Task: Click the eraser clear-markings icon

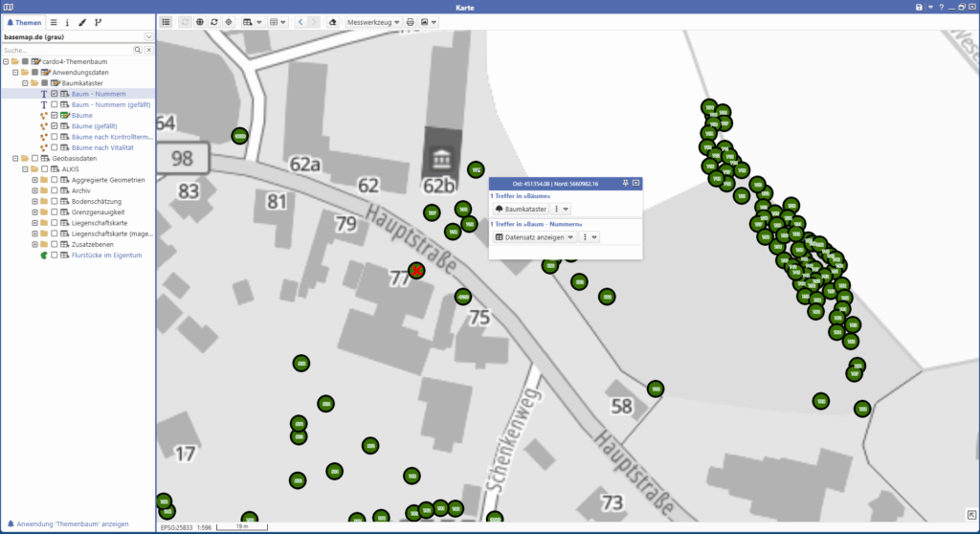Action: coord(332,21)
